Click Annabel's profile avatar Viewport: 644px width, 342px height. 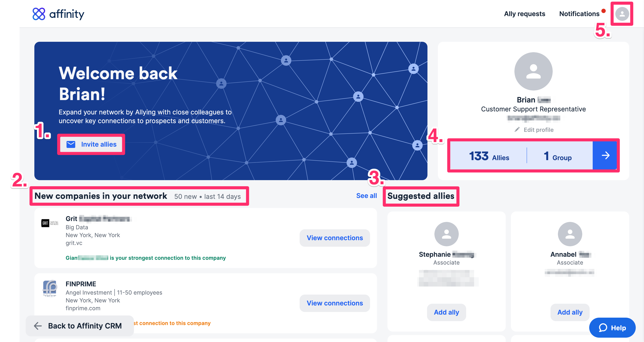pos(570,234)
